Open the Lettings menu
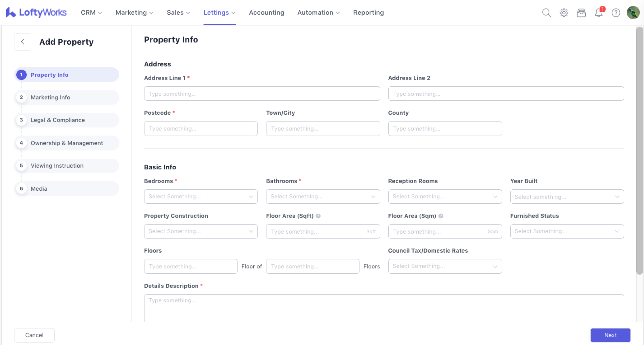 219,13
